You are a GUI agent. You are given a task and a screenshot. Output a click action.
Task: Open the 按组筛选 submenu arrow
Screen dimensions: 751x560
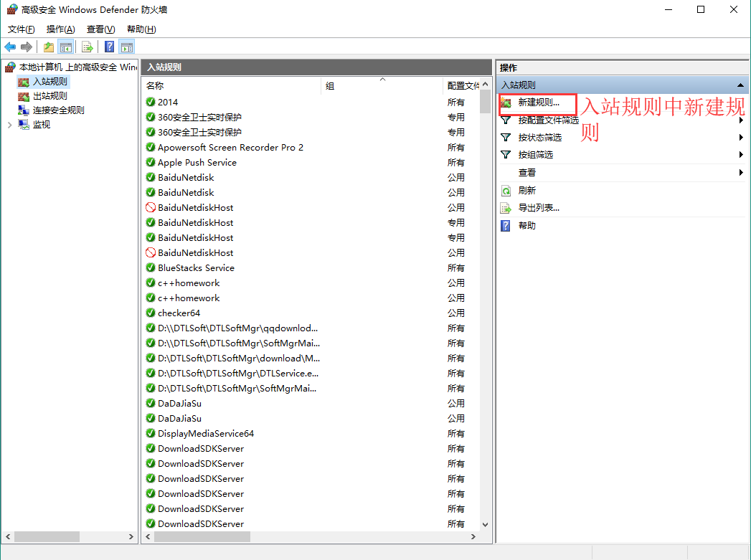(x=742, y=155)
